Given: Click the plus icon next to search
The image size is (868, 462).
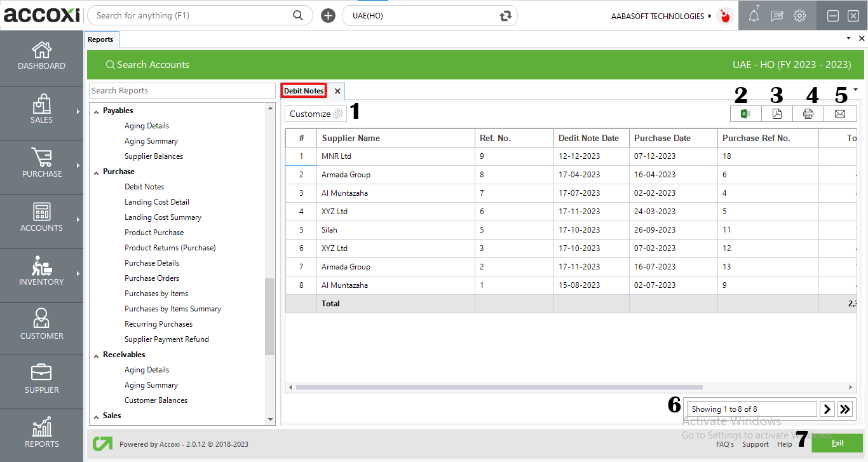Looking at the screenshot, I should [328, 15].
